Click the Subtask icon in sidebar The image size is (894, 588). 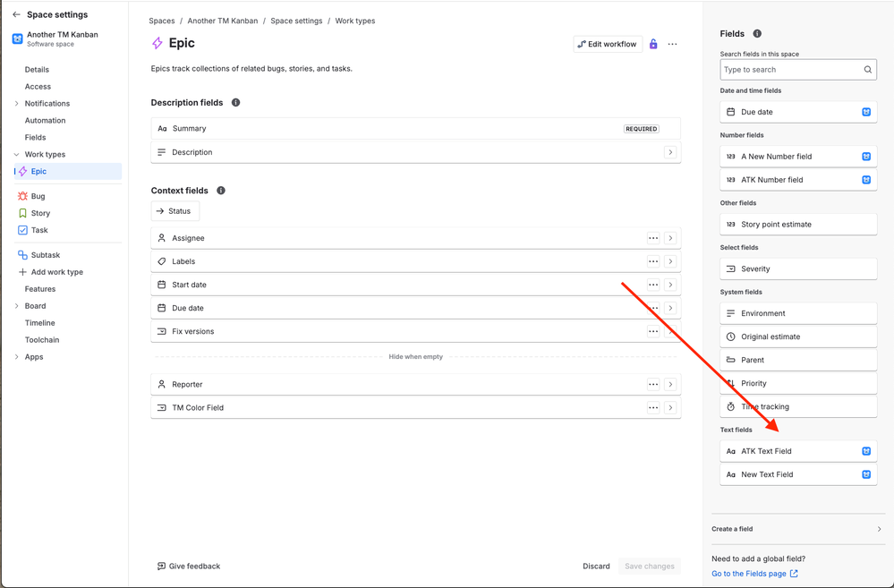tap(22, 255)
